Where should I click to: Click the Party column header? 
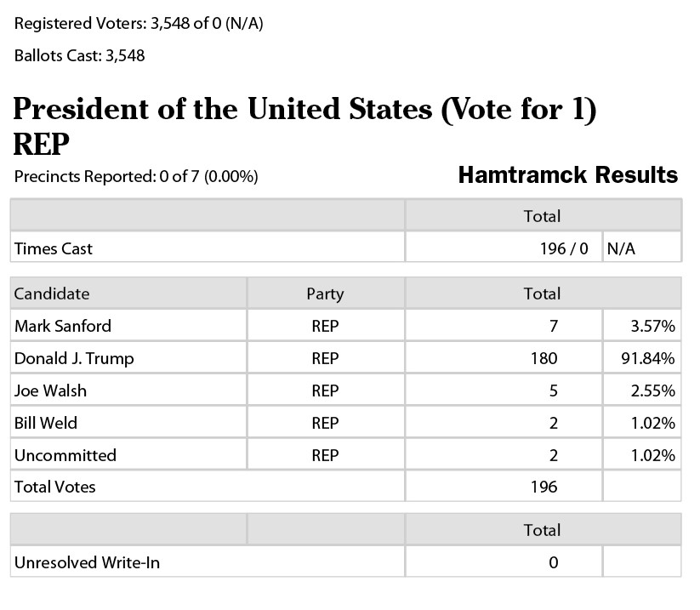click(x=326, y=294)
